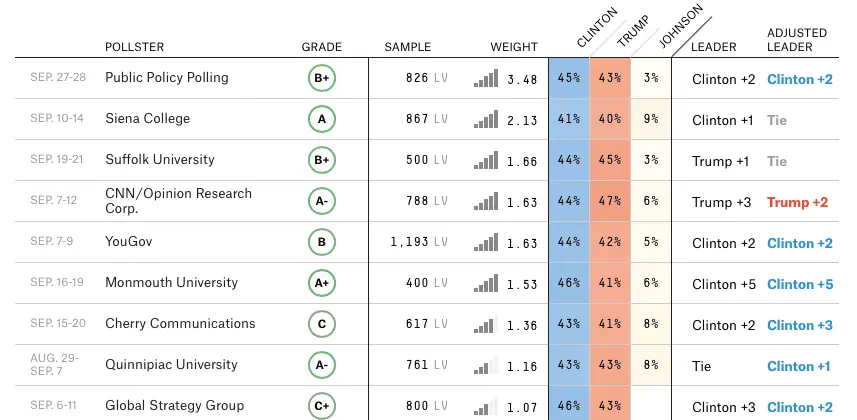Click the A- grade circle for CNN/Opinion Research

[x=322, y=202]
